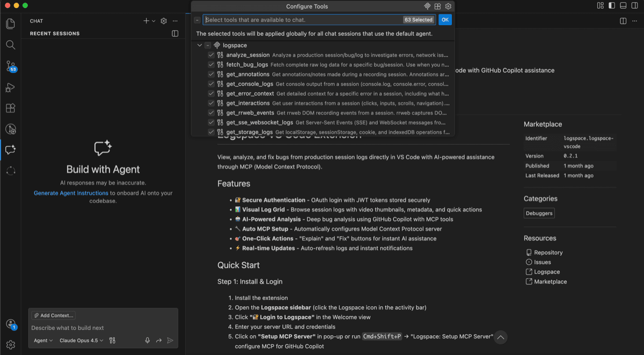Viewport: 644px width, 355px height.
Task: Start voice chat with microphone icon
Action: [x=148, y=340]
